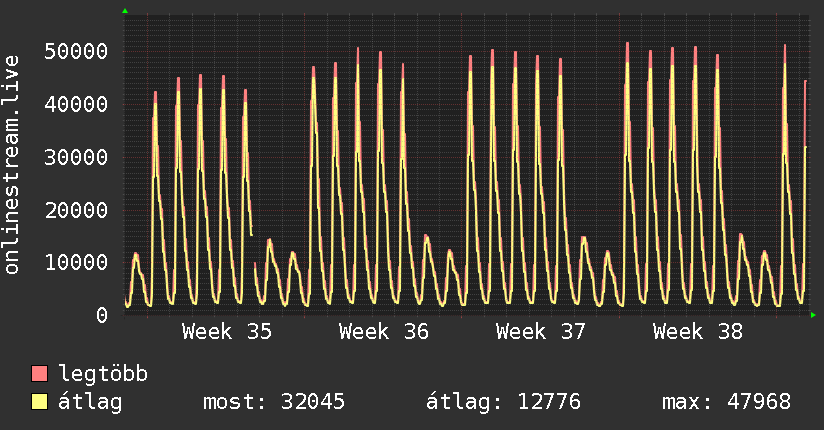Click the legtöbb legend label
This screenshot has height=430, width=824.
click(x=103, y=374)
